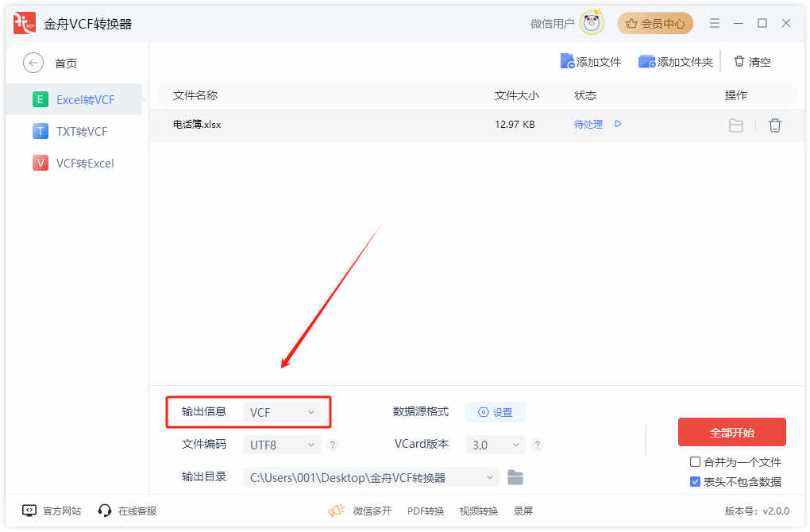This screenshot has height=532, width=810.
Task: Minimize the converter window
Action: click(x=739, y=23)
